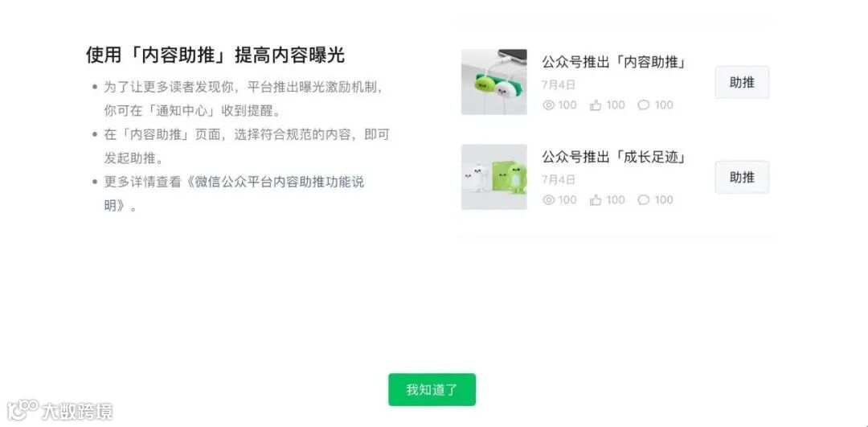868x427 pixels.
Task: Click the view count 100 on first article
Action: [567, 105]
